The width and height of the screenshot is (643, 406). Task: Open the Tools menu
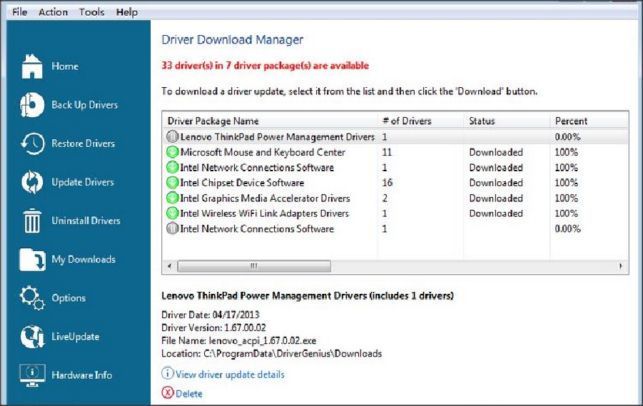coord(91,12)
